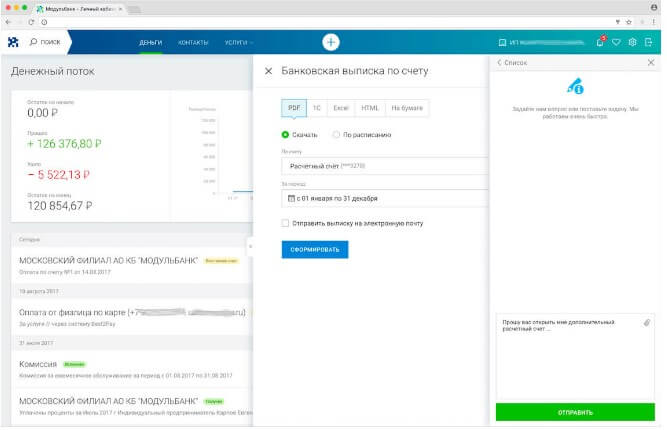Image resolution: width=667 pixels, height=430 pixels.
Task: Enable Отправить выписку на электронную почту checkbox
Action: coord(285,223)
